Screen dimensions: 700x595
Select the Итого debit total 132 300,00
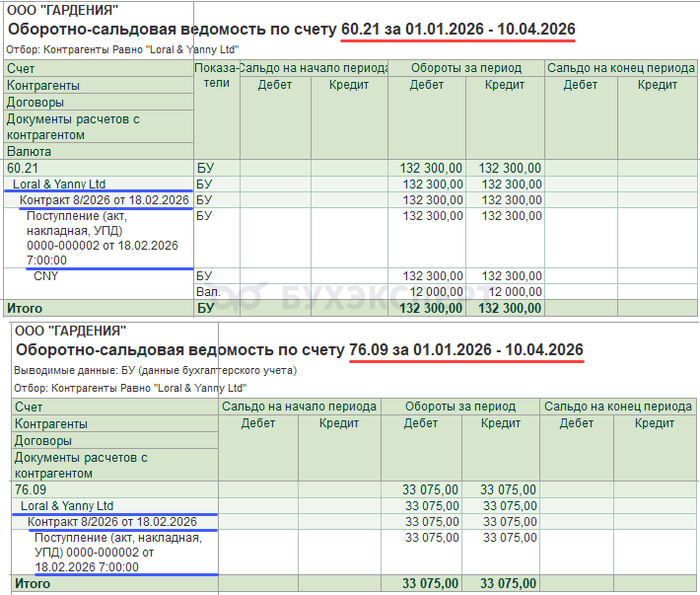point(429,308)
